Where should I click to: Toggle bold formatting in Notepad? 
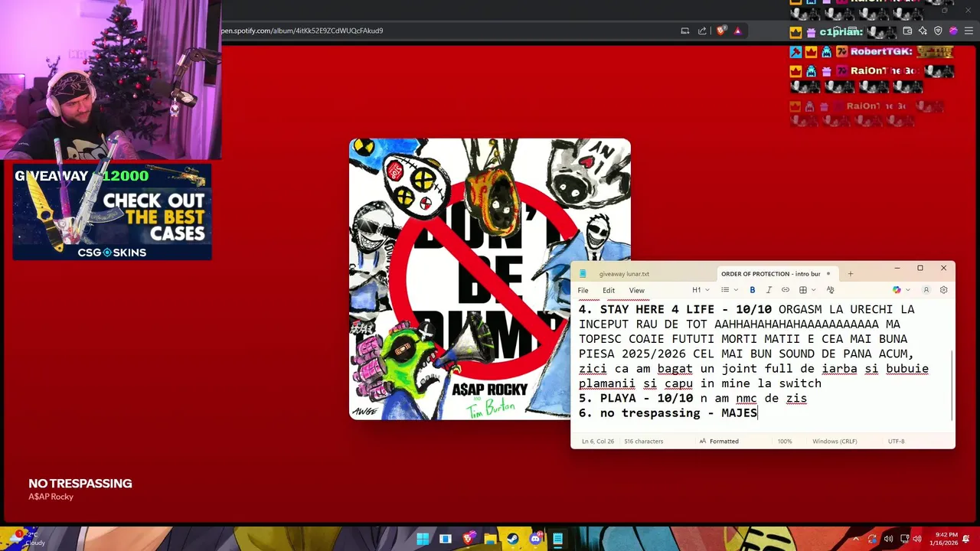753,290
